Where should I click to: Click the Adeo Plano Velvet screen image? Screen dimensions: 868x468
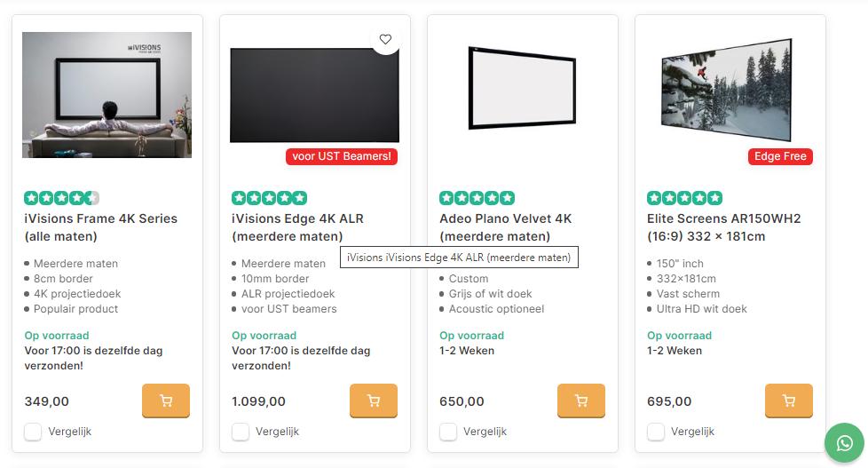click(522, 84)
